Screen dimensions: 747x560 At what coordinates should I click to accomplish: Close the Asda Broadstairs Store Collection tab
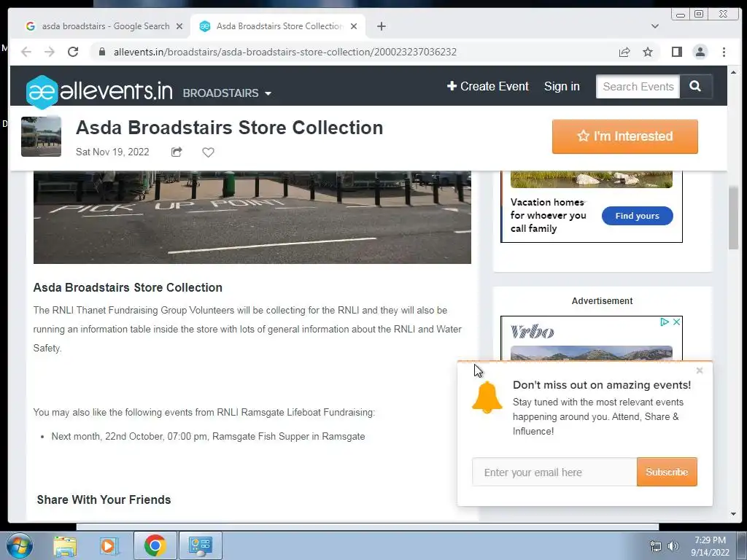coord(354,26)
